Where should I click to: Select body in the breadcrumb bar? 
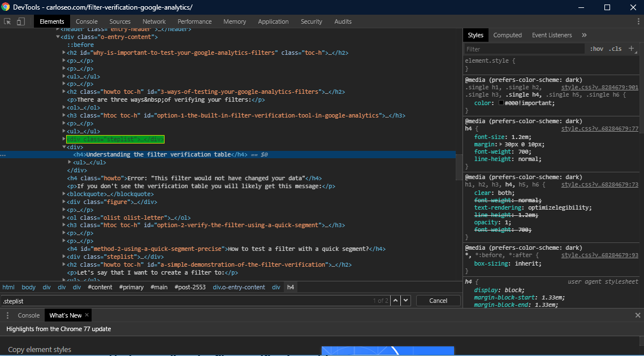[28, 287]
